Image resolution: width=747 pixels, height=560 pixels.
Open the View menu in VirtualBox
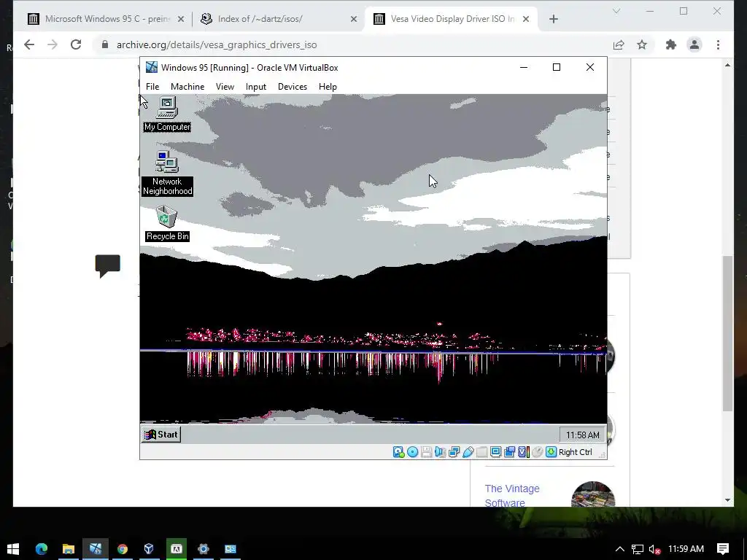pyautogui.click(x=225, y=87)
